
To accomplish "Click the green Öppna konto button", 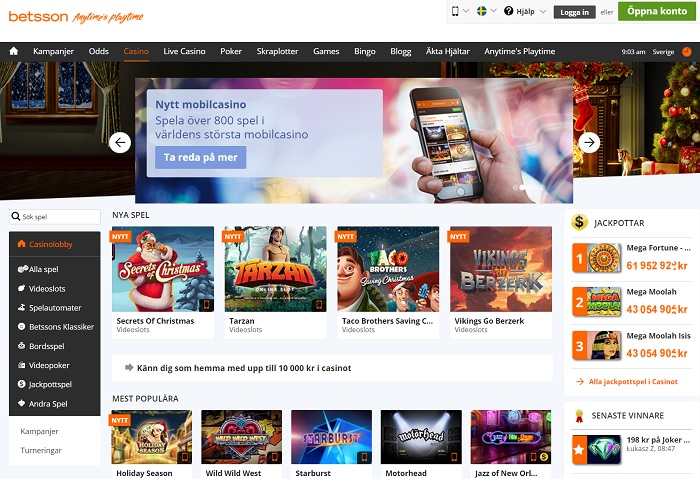I will tap(657, 11).
